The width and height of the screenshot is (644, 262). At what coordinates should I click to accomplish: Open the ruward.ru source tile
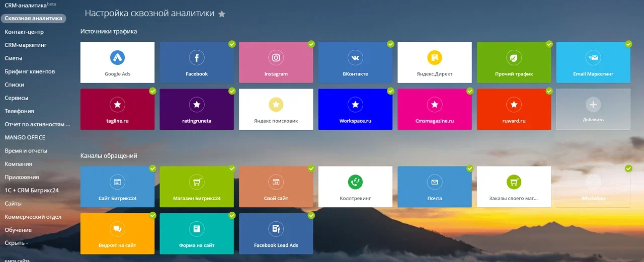[514, 110]
